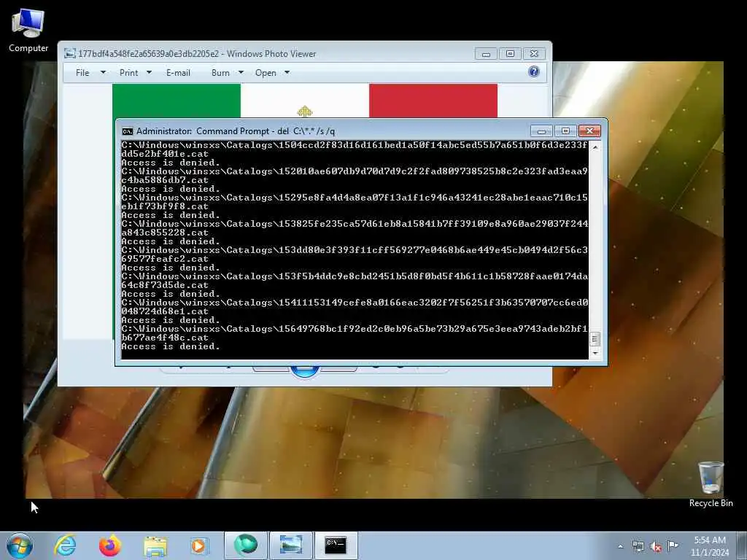Click the Windows Photo Viewer title text
The image size is (747, 560).
tap(197, 54)
